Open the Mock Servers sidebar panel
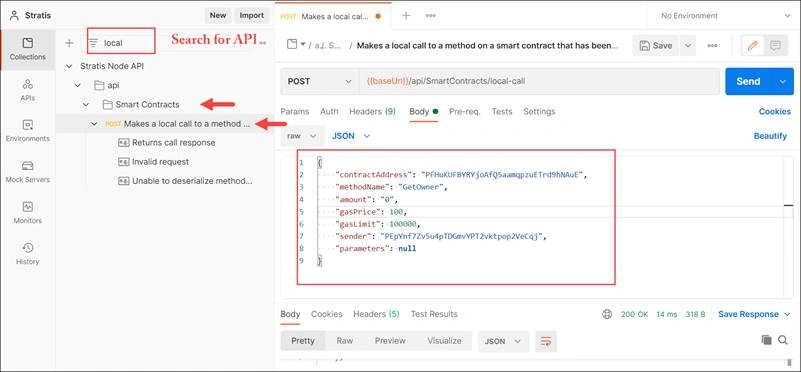Screen dimensions: 801x372 [x=28, y=172]
